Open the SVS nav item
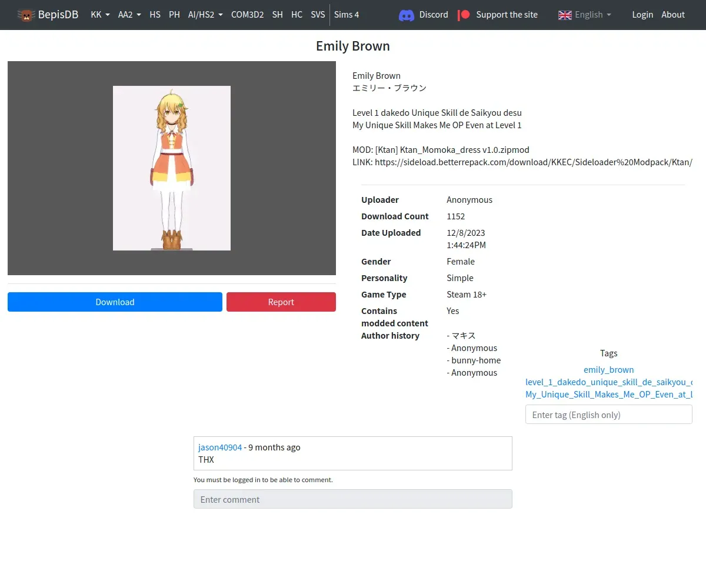This screenshot has height=588, width=706. 318,15
